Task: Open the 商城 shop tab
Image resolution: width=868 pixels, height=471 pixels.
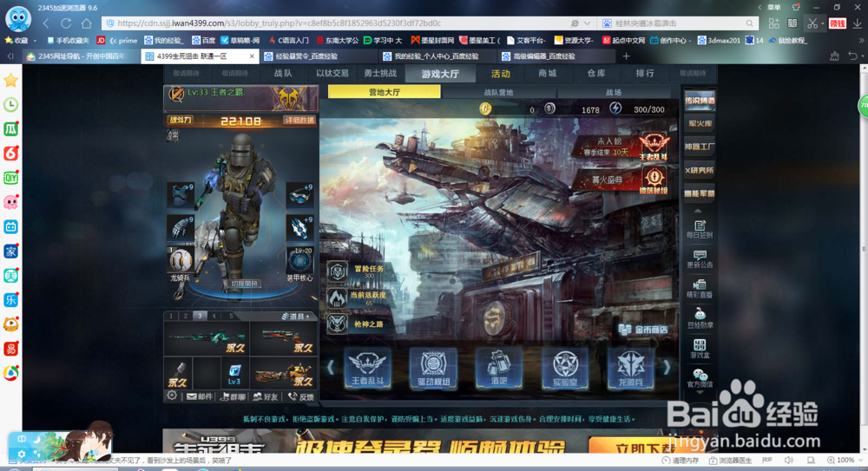Action: tap(548, 74)
